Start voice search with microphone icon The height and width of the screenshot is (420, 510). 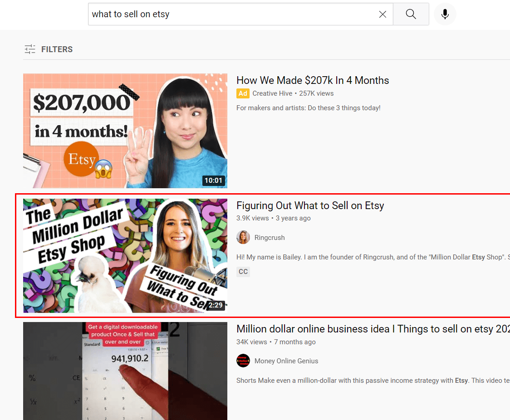(445, 14)
